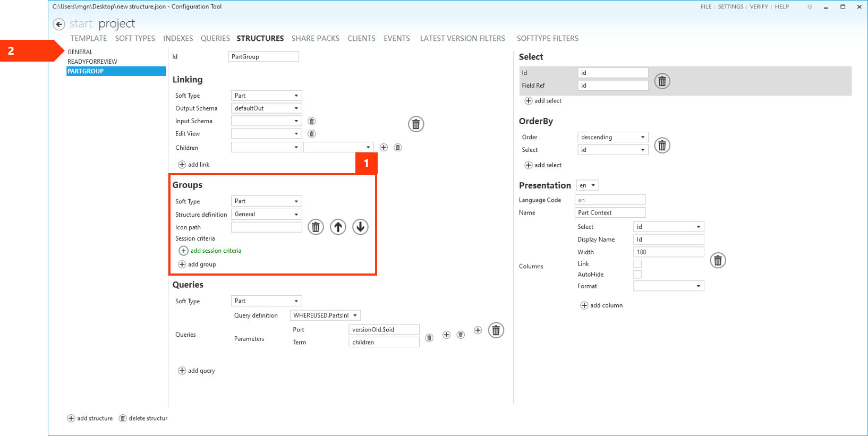Select READYFORREVIEW in the structure list
Viewport: 868px width, 436px height.
tap(92, 62)
